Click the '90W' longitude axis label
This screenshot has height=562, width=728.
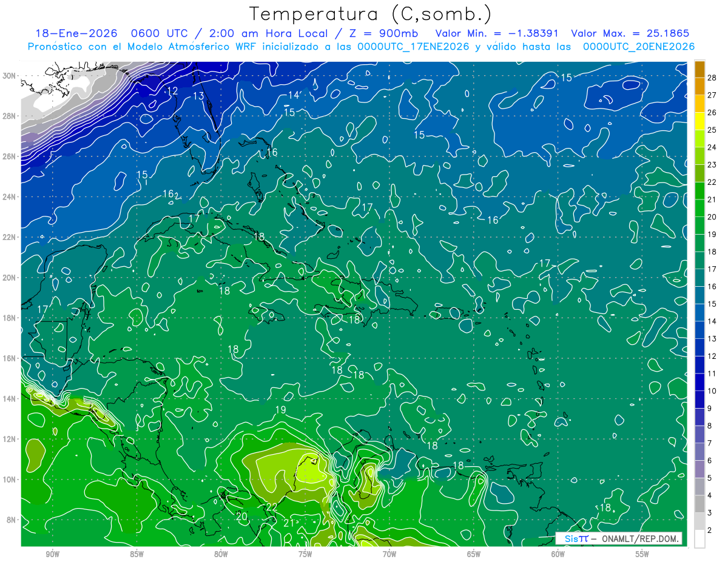point(52,555)
